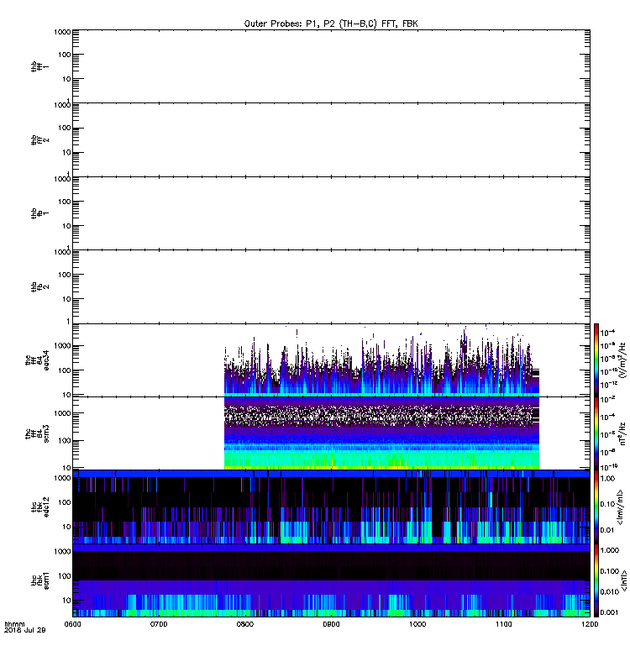Click the '2018 Jul 29' date label

(x=25, y=630)
